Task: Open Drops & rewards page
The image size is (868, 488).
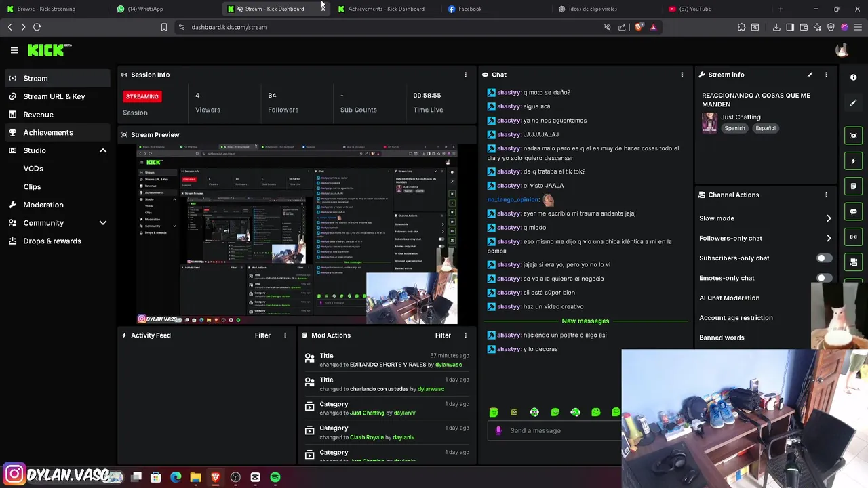Action: [x=57, y=241]
